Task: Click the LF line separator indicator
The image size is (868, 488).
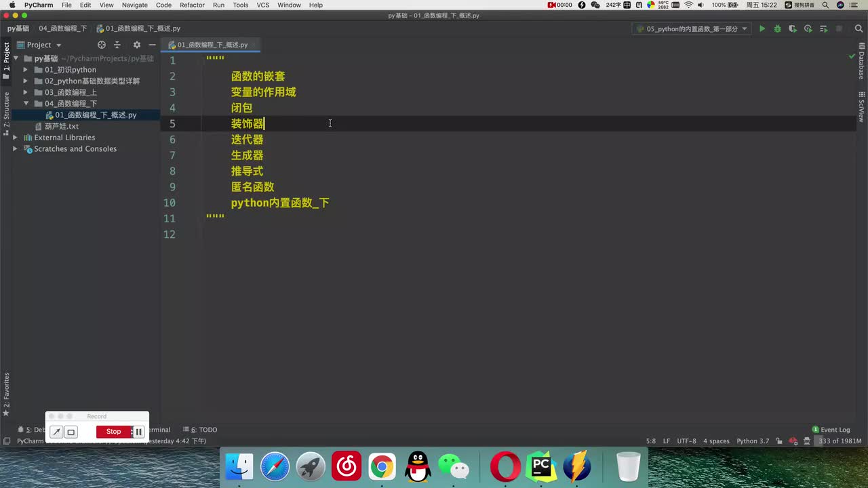Action: [x=667, y=441]
